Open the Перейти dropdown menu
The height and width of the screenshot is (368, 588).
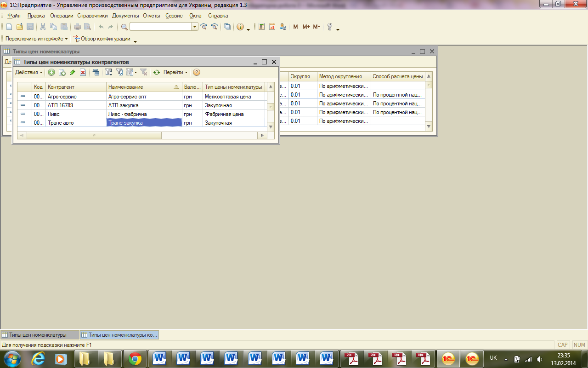pyautogui.click(x=175, y=72)
